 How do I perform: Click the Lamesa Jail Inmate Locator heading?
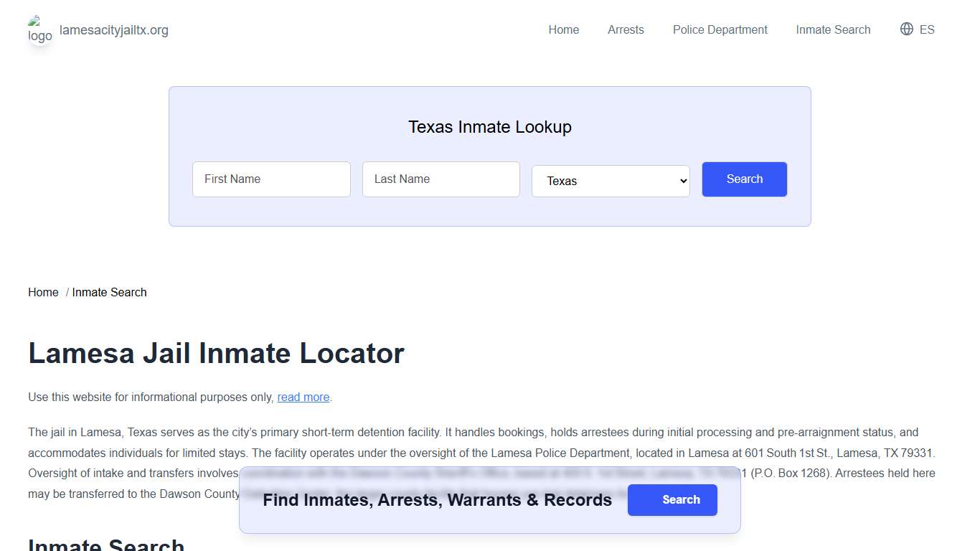[x=216, y=353]
